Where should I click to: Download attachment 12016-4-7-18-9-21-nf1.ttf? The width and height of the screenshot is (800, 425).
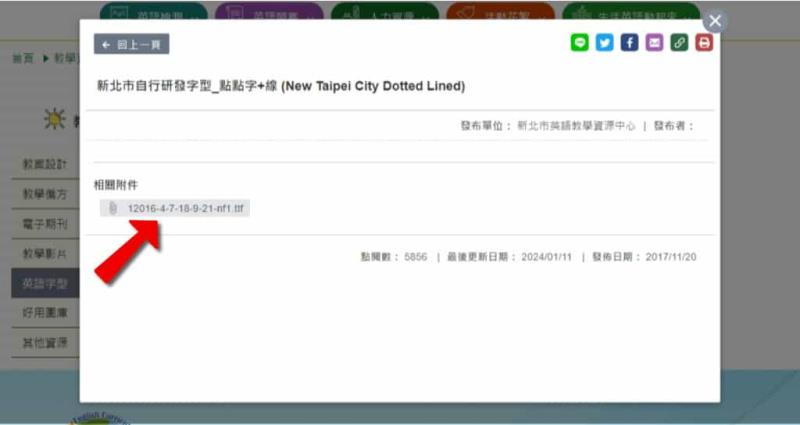pos(174,208)
